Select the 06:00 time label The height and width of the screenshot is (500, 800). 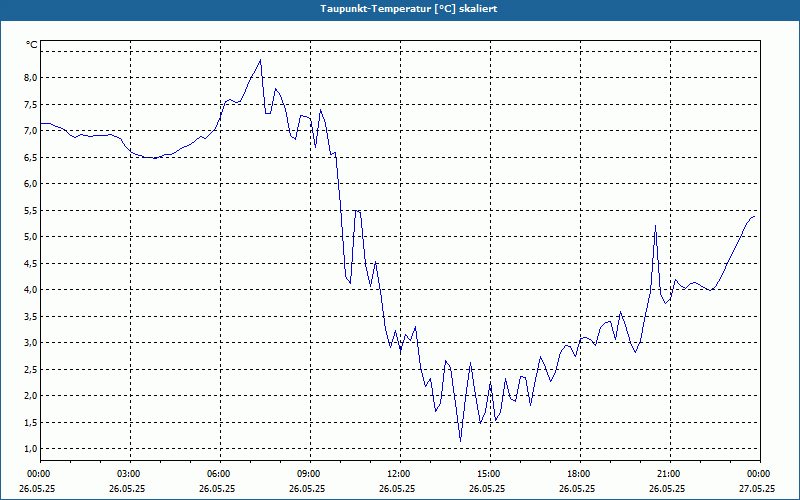[220, 474]
